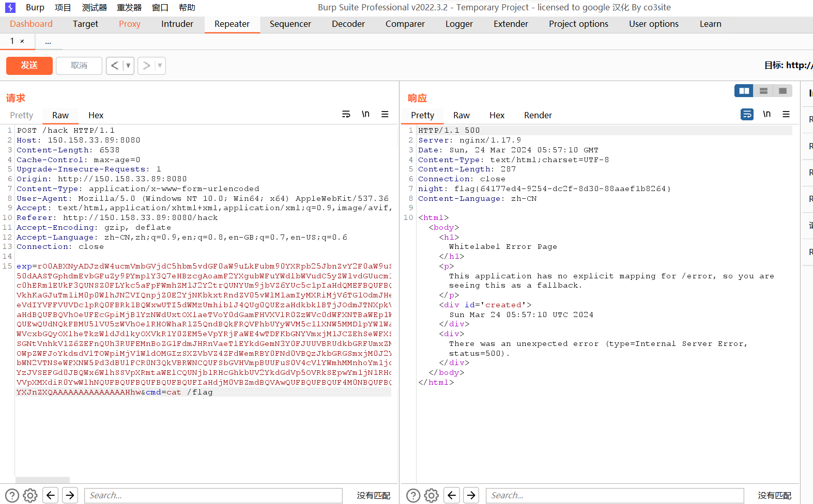813x504 pixels.
Task: Open request panel hamburger menu
Action: pos(385,114)
